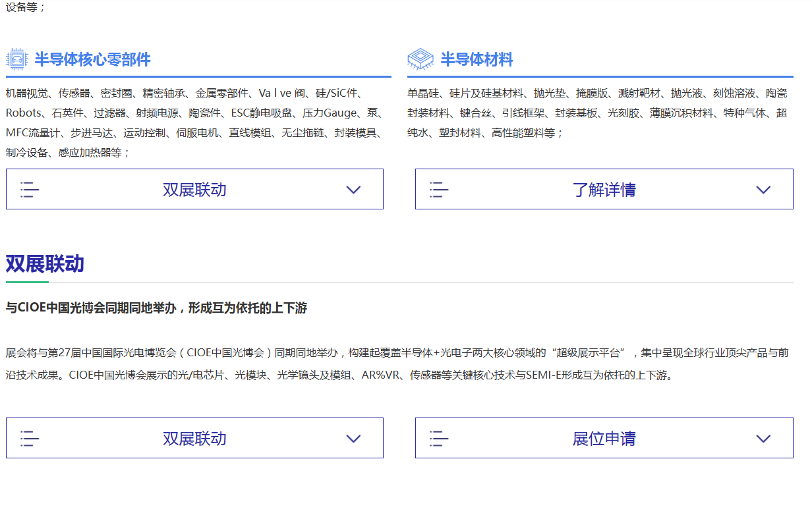
Task: Click the chip icon beside 半导体核心零部件
Action: [18, 59]
